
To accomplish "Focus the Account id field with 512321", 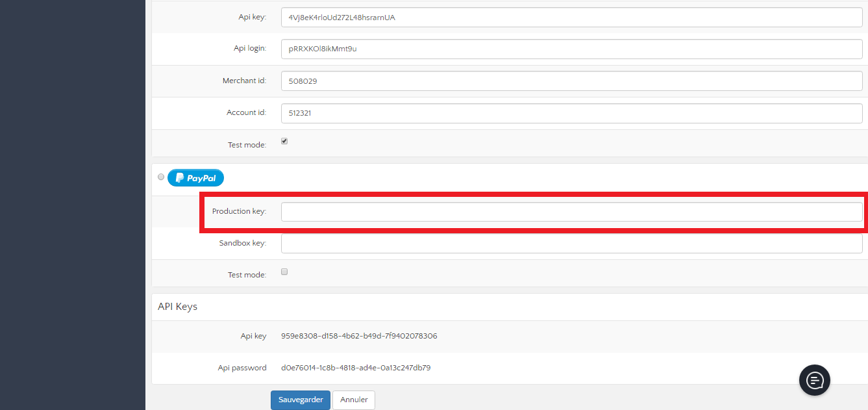I will coord(571,113).
